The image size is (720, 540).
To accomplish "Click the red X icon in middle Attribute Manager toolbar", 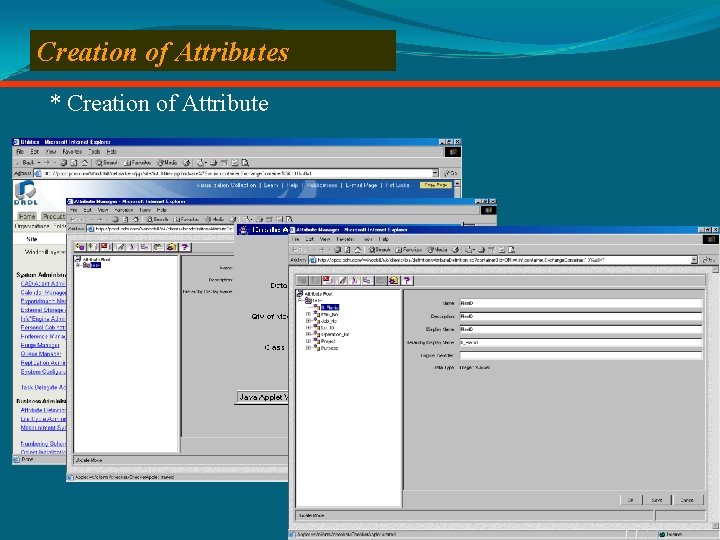I will 105,247.
